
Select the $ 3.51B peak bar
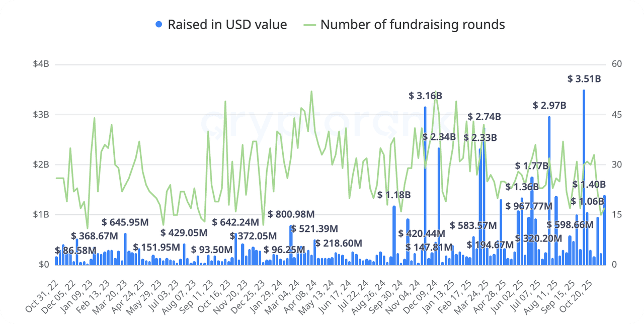[x=584, y=177]
